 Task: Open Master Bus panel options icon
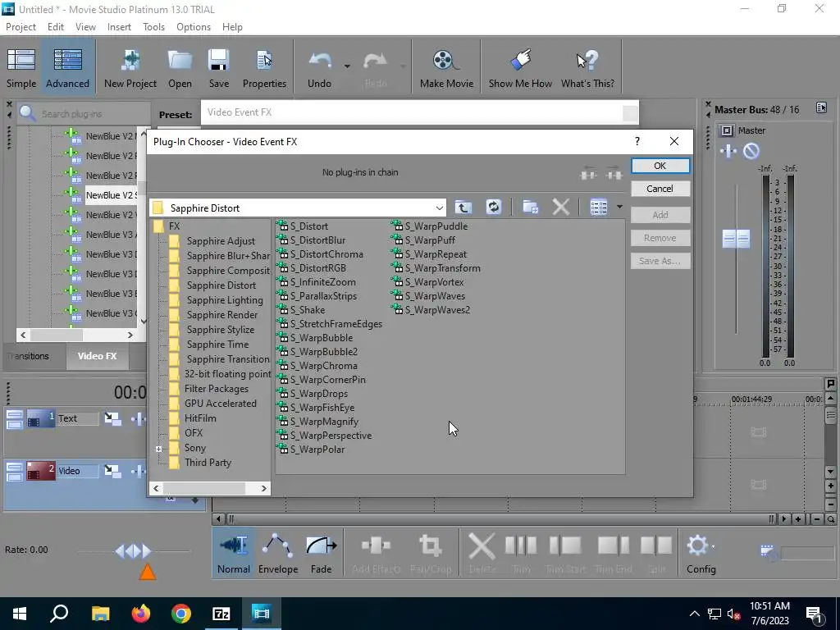821,107
